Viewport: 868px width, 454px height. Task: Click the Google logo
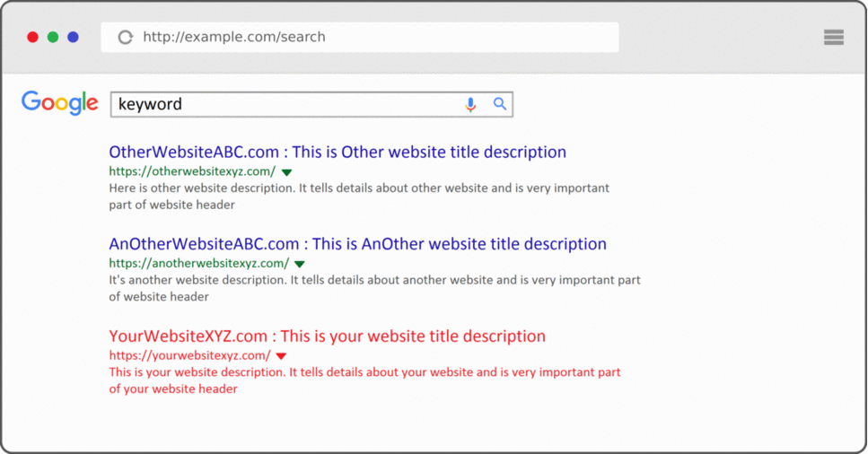(60, 103)
